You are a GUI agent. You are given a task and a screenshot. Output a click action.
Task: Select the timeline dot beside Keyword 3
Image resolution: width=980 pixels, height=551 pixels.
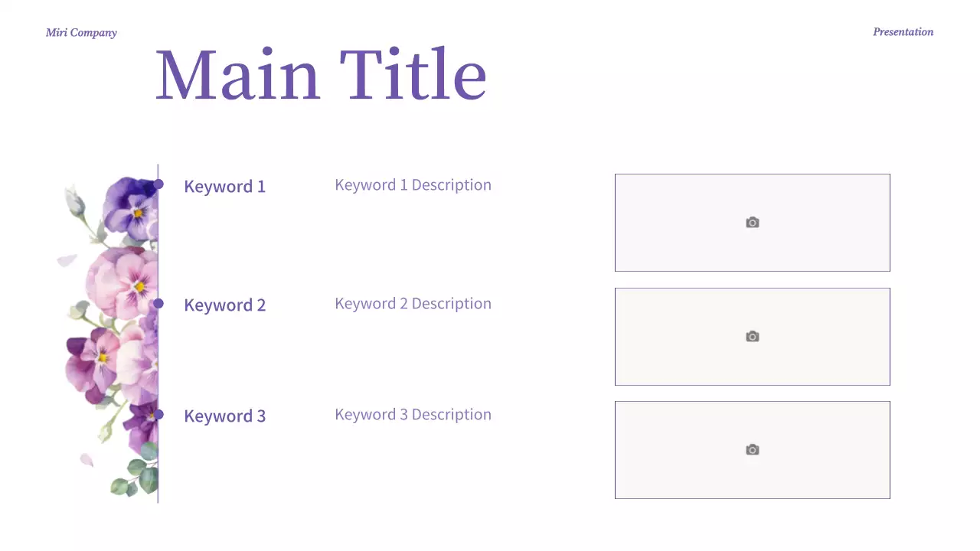coord(158,415)
